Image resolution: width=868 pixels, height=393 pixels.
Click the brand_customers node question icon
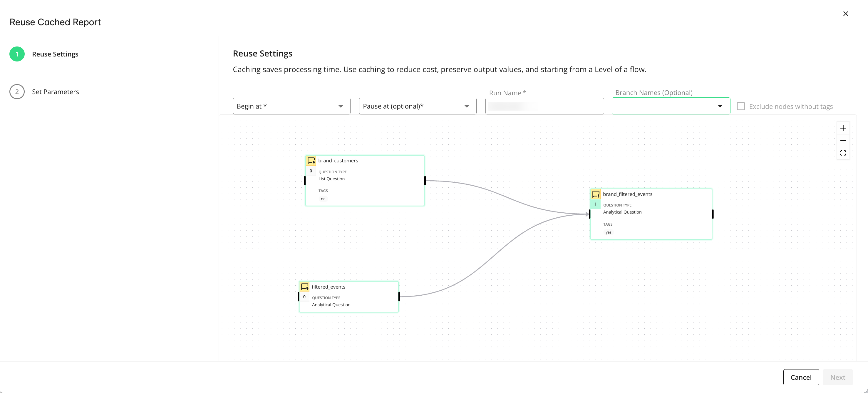(x=311, y=161)
